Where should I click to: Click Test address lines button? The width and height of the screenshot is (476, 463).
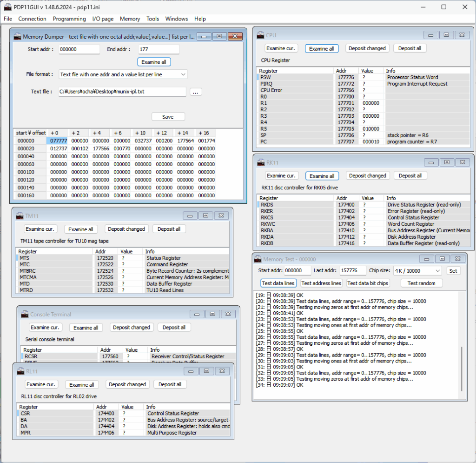pyautogui.click(x=321, y=283)
